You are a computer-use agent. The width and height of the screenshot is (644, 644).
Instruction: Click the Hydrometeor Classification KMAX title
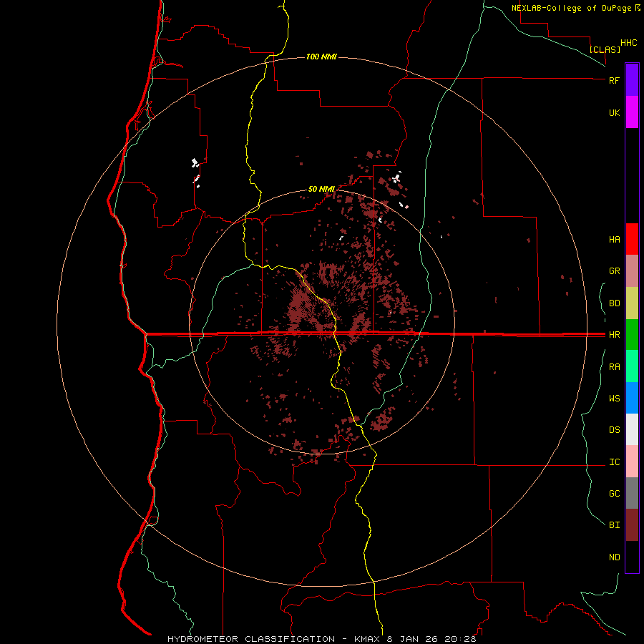(x=321, y=639)
